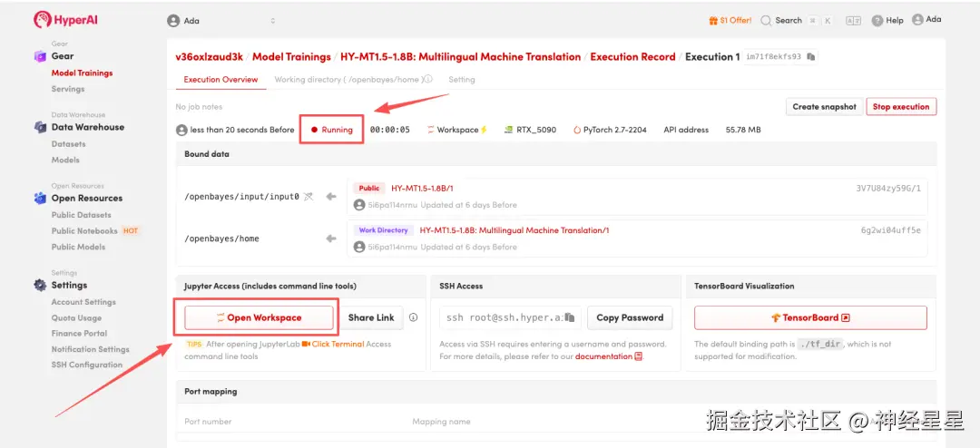Click the HyperAI logo
Viewport: 980px width, 448px height.
pyautogui.click(x=65, y=20)
